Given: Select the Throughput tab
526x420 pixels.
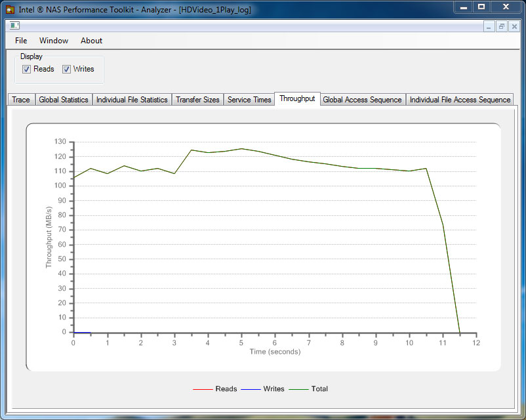Looking at the screenshot, I should click(x=297, y=98).
